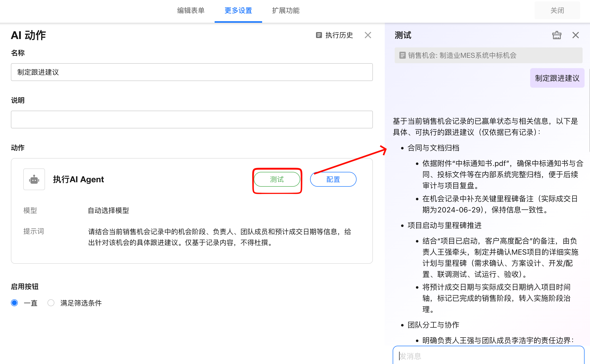Open 执行历史 link
The width and height of the screenshot is (590, 364).
coord(339,35)
